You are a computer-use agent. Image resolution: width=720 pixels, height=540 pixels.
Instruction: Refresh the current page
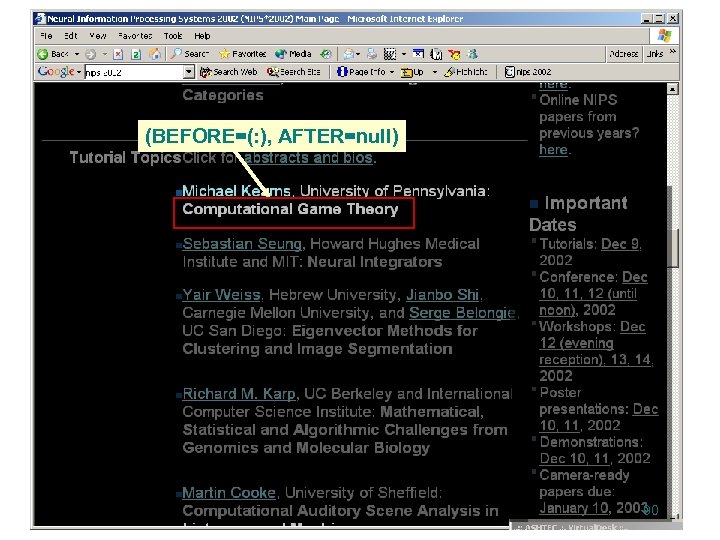(136, 54)
